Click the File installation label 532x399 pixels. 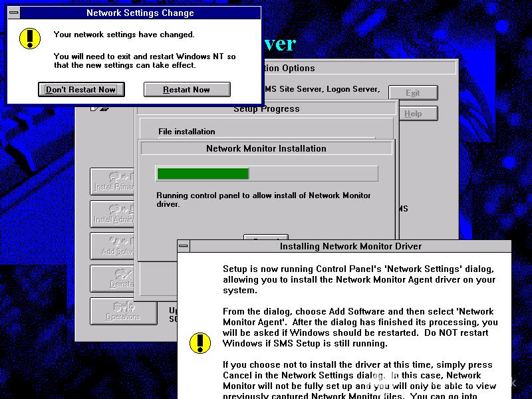pos(187,132)
